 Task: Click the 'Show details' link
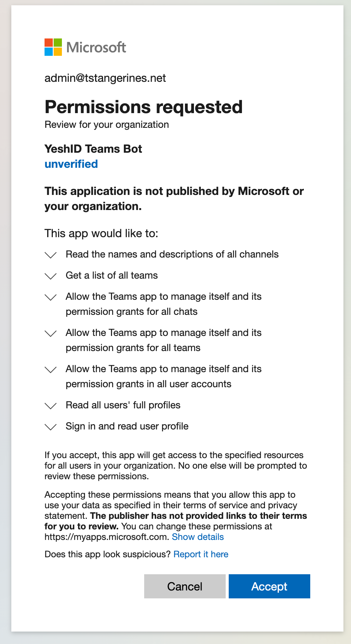[x=198, y=537]
